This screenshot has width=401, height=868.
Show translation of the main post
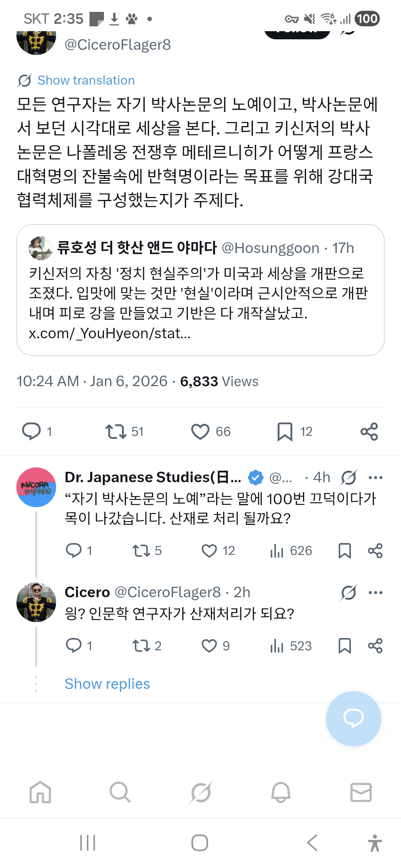tap(86, 80)
